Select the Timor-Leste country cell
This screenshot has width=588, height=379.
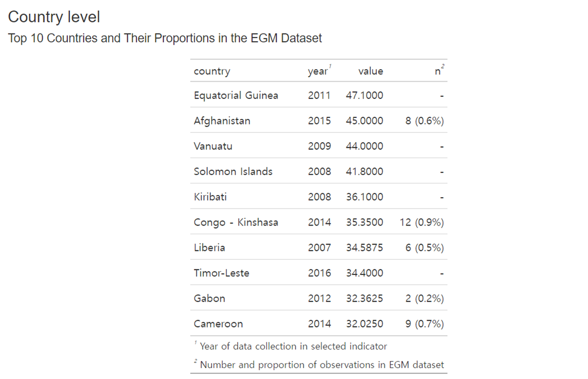coord(221,273)
